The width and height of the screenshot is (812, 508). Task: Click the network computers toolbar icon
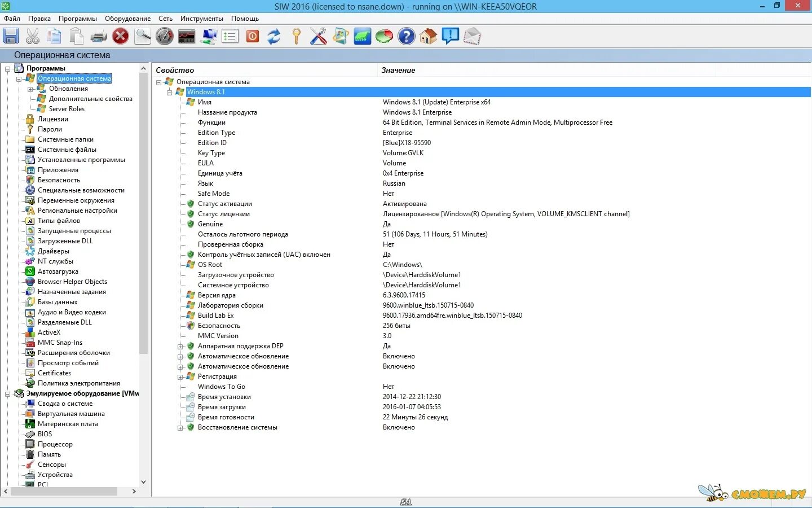tap(209, 36)
